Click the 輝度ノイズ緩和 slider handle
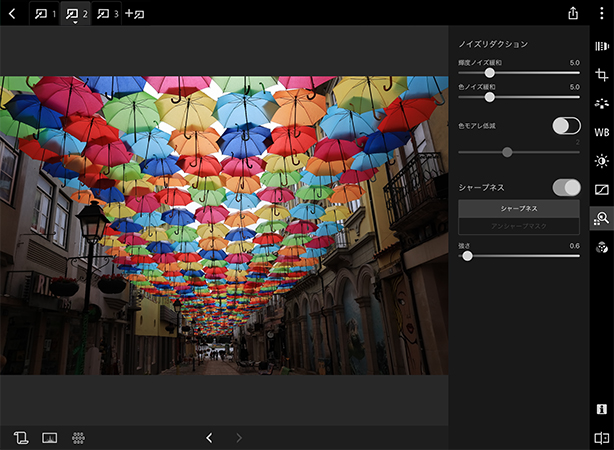Viewport: 614px width, 450px height. pyautogui.click(x=489, y=72)
